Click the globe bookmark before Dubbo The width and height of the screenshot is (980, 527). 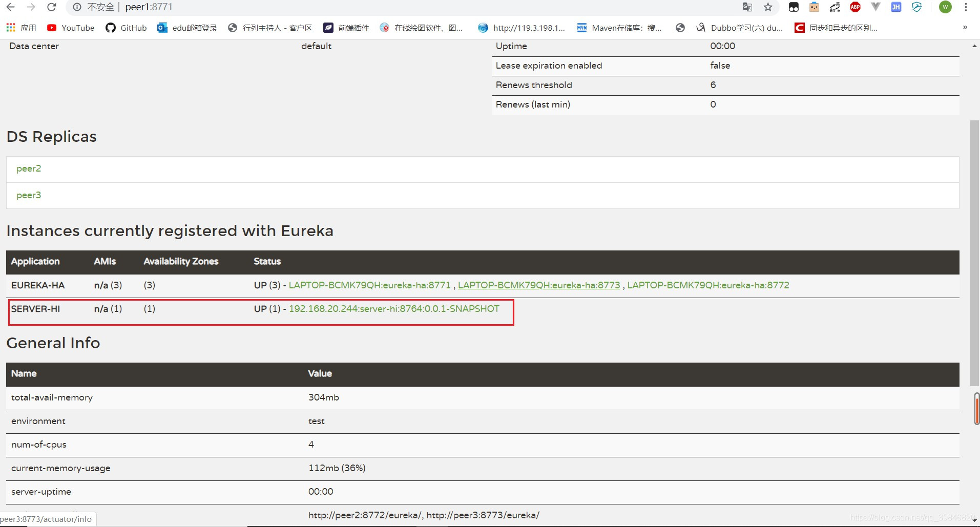(x=680, y=28)
